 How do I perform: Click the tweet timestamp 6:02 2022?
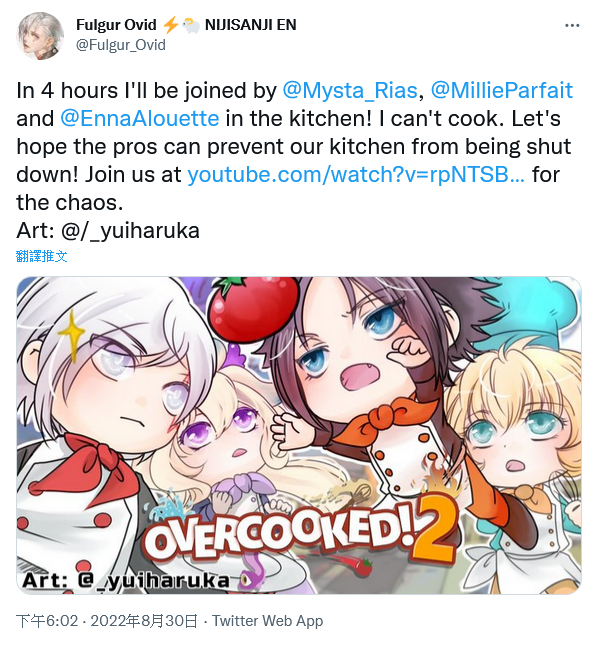point(107,621)
